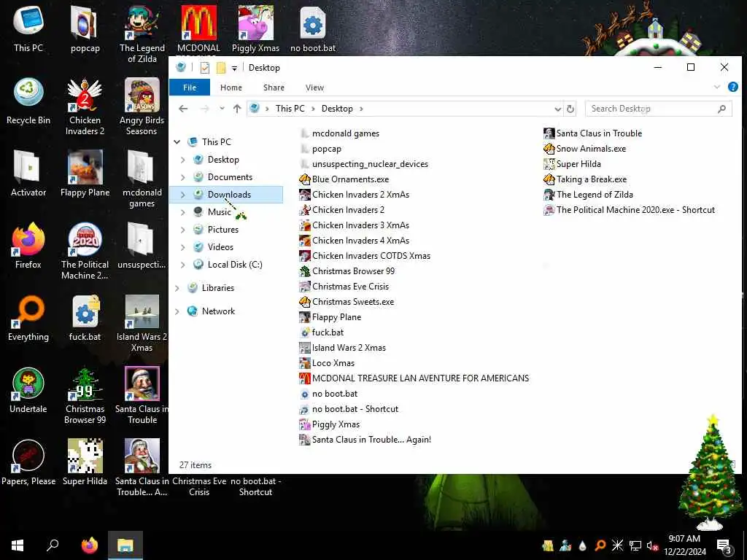This screenshot has width=747, height=560.
Task: Open the Chicken Invaders 2 desktop icon
Action: pyautogui.click(x=85, y=106)
